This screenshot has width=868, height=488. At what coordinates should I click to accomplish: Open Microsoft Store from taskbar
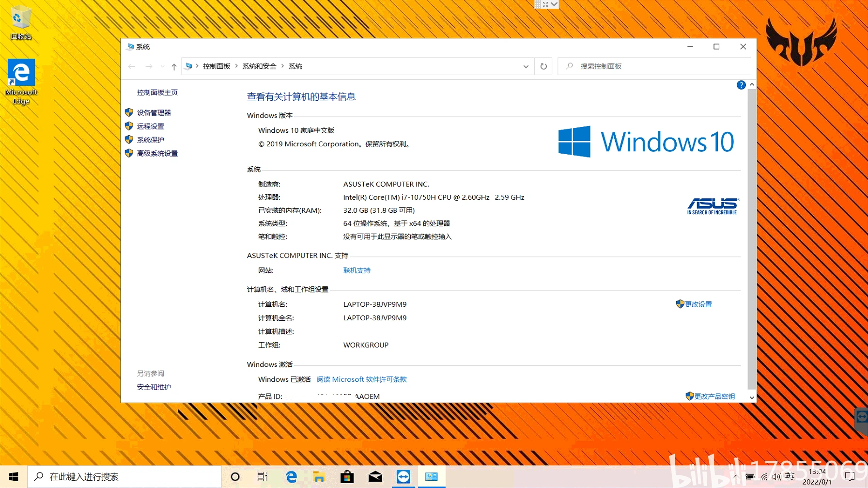[x=347, y=477]
